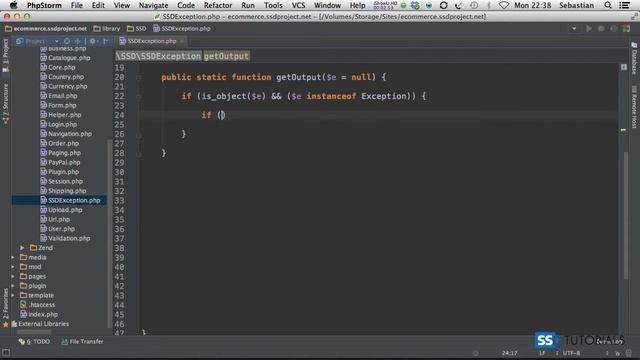Click the library breadcrumb folder
The height and width of the screenshot is (360, 640).
[x=107, y=29]
